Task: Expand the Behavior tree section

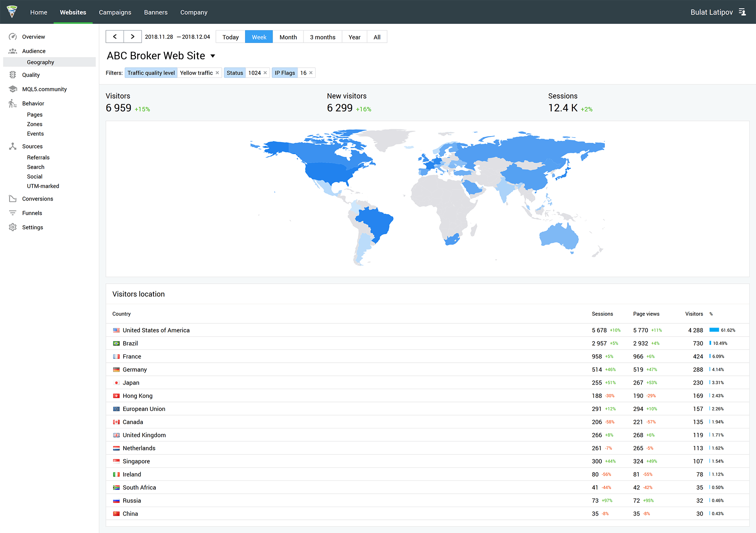Action: (32, 103)
